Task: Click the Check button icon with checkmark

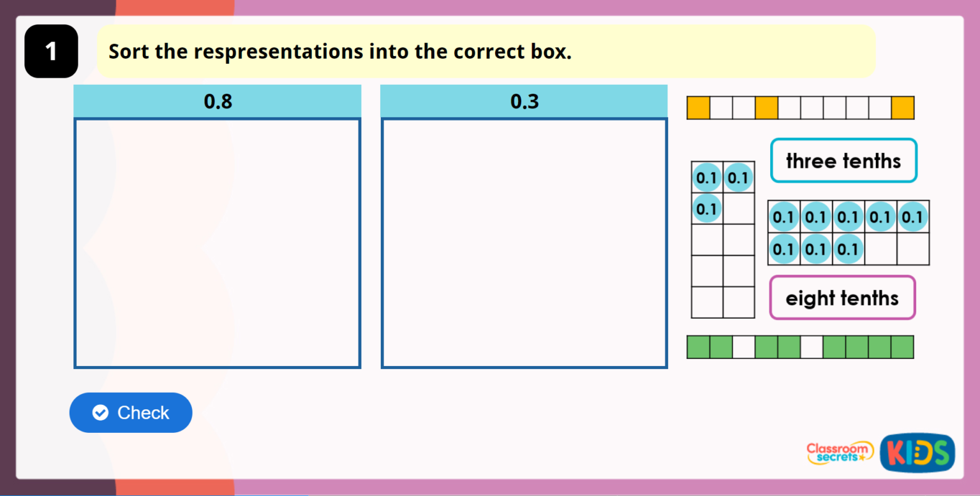Action: (x=100, y=412)
